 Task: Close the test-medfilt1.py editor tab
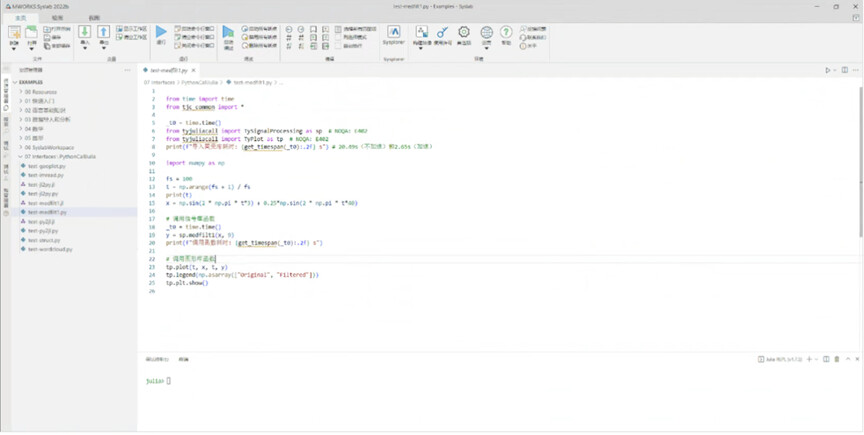(x=193, y=71)
